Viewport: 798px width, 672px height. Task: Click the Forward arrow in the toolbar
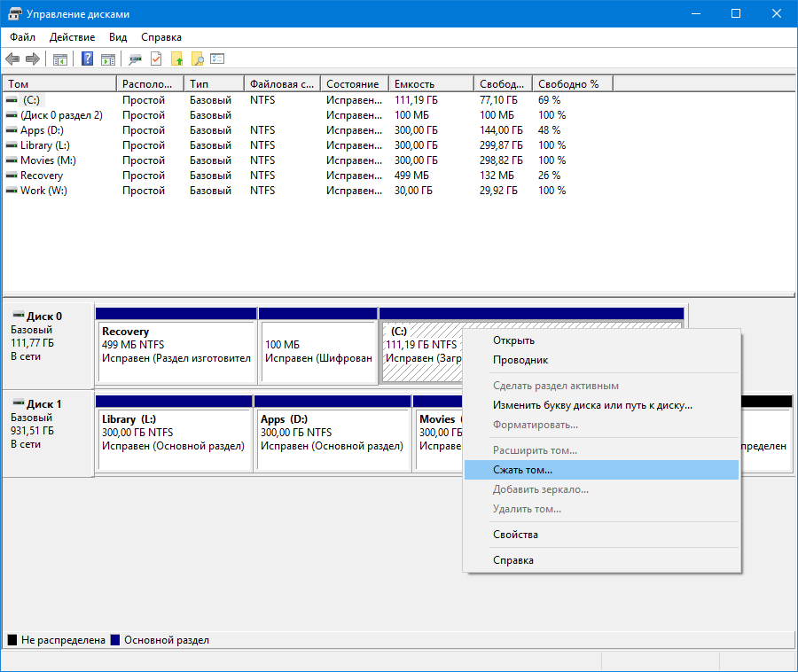tap(33, 59)
